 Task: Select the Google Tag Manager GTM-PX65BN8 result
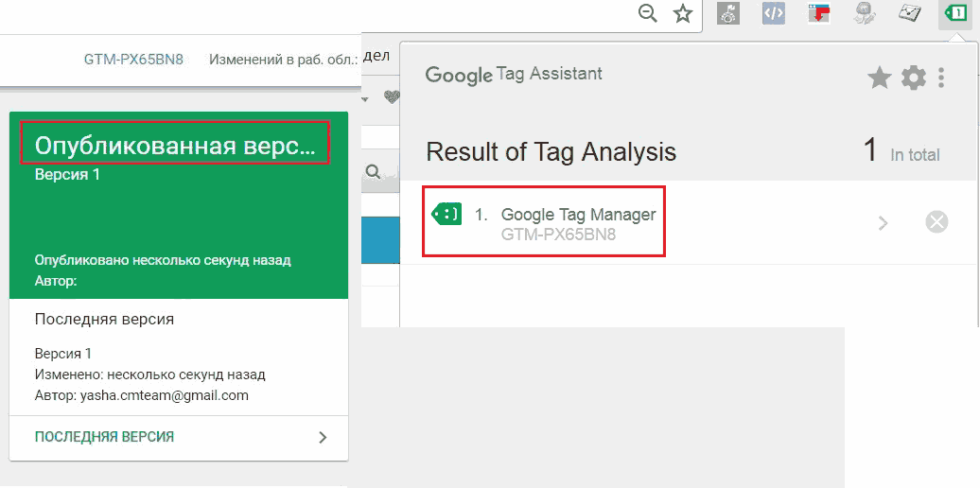544,221
